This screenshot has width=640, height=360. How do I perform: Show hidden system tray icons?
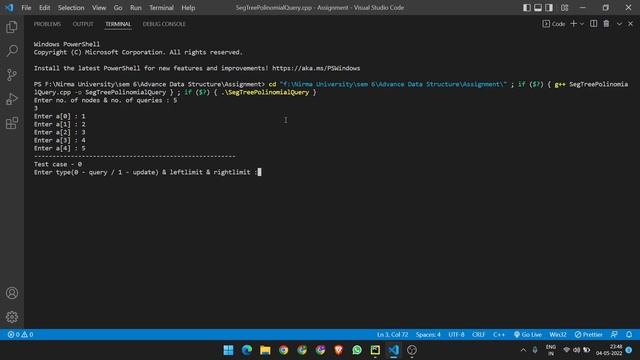coord(523,350)
